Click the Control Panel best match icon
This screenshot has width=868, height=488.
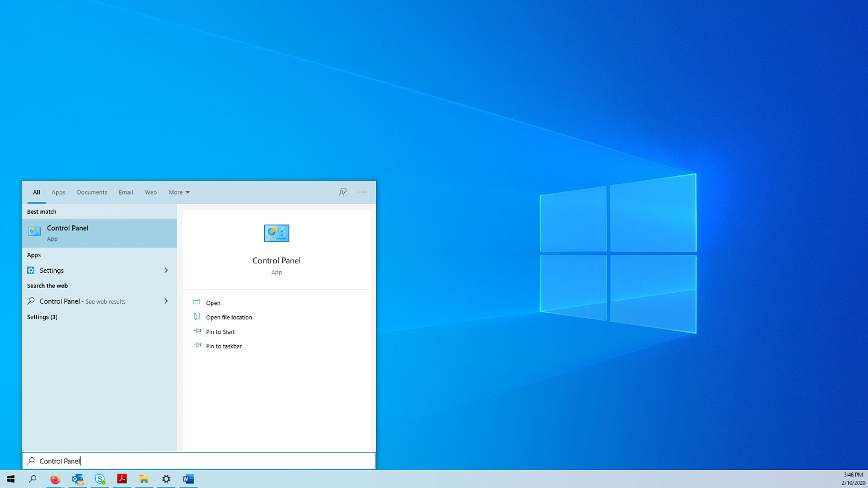pos(34,231)
